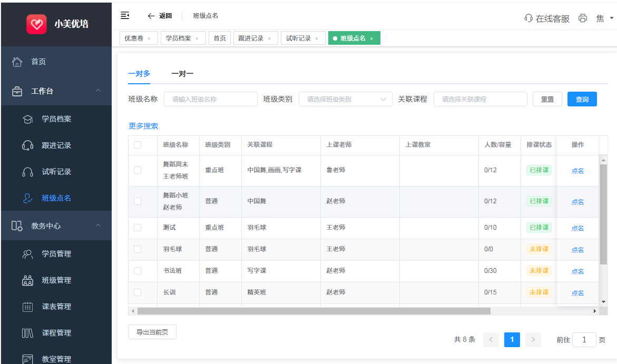Click the printer icon in header
The image size is (617, 364).
(x=583, y=18)
